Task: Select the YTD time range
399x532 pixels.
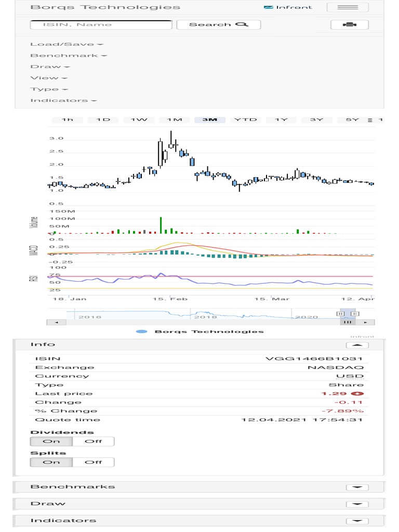Action: pos(246,120)
